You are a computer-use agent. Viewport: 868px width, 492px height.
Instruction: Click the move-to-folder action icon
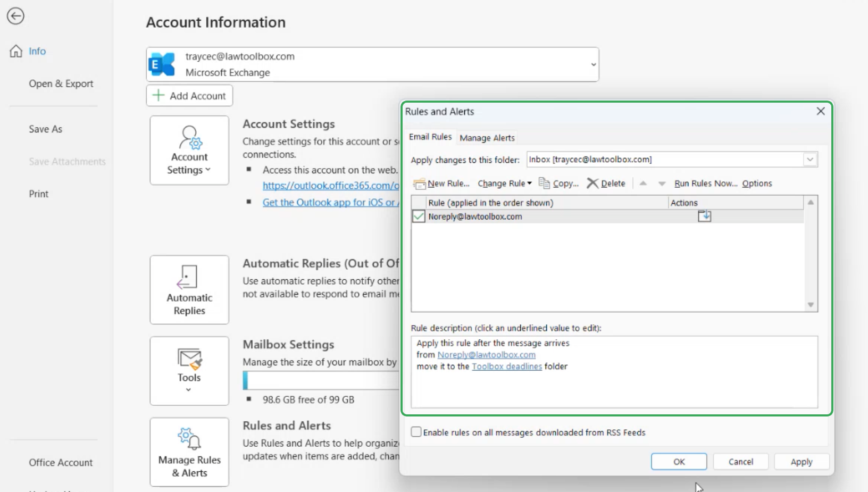coord(705,216)
